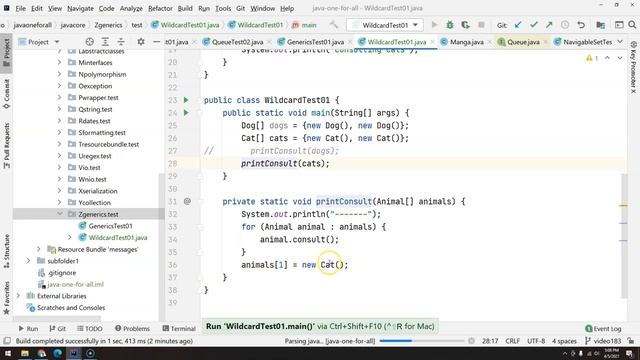
Task: Change the UTF-8 file encoding
Action: (536, 341)
